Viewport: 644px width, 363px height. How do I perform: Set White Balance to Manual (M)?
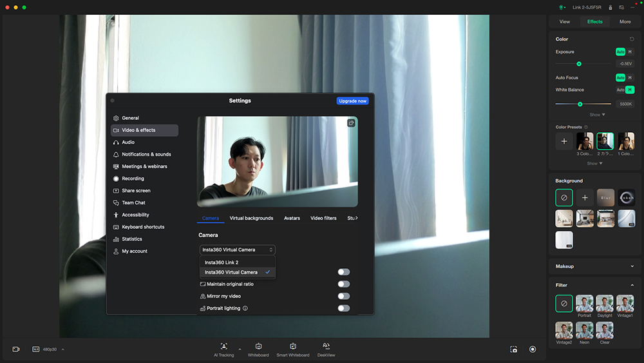point(630,90)
